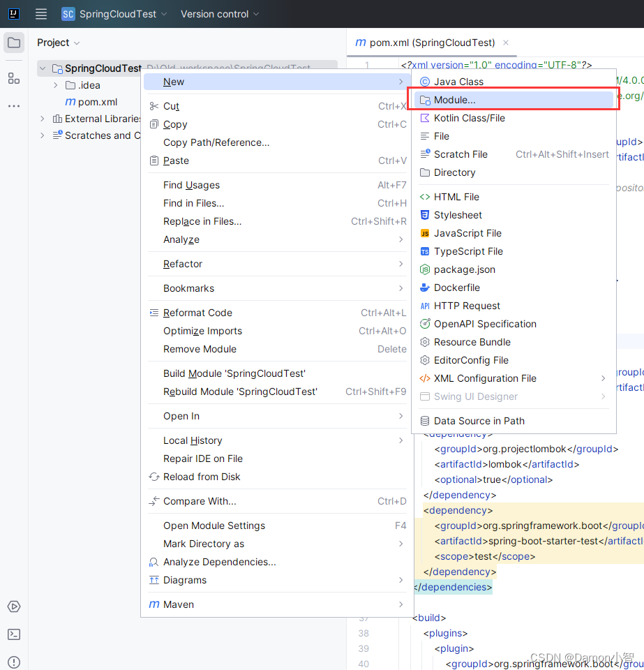Select Mark Directory as submenu

[277, 544]
